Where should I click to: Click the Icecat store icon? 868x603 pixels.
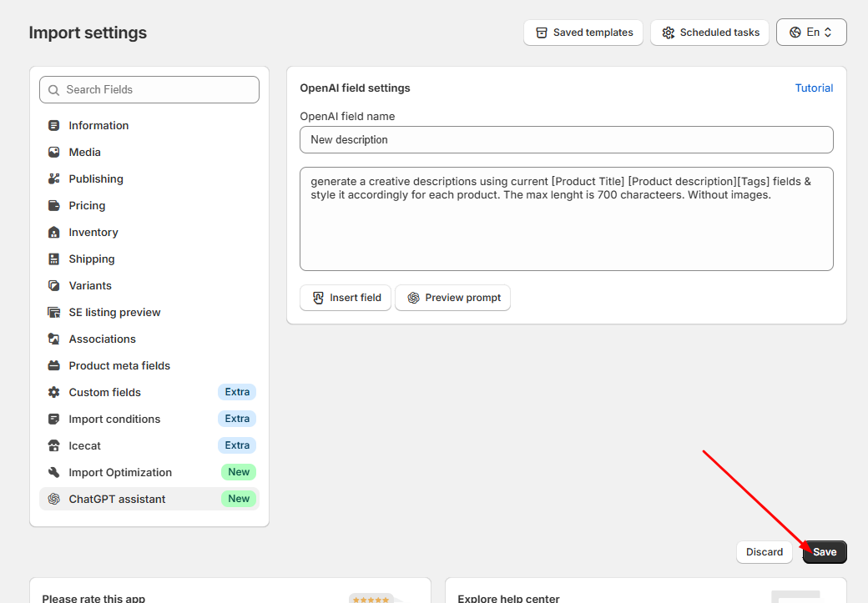[53, 446]
